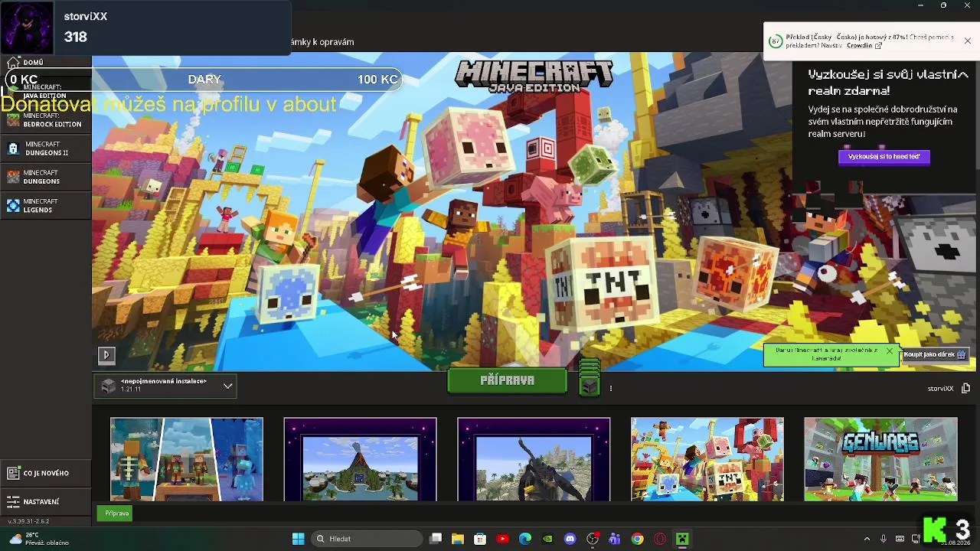Open the volcano island news thumbnail
Viewport: 980px width, 551px height.
pyautogui.click(x=360, y=459)
